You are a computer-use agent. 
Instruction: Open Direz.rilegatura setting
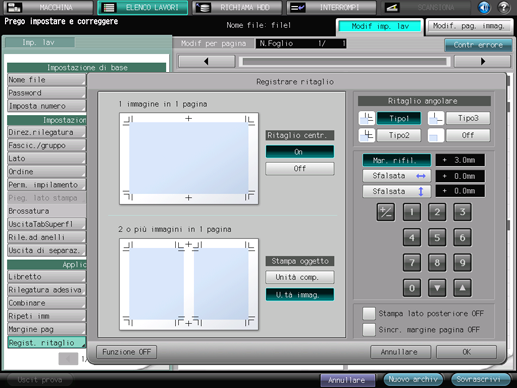coord(46,132)
